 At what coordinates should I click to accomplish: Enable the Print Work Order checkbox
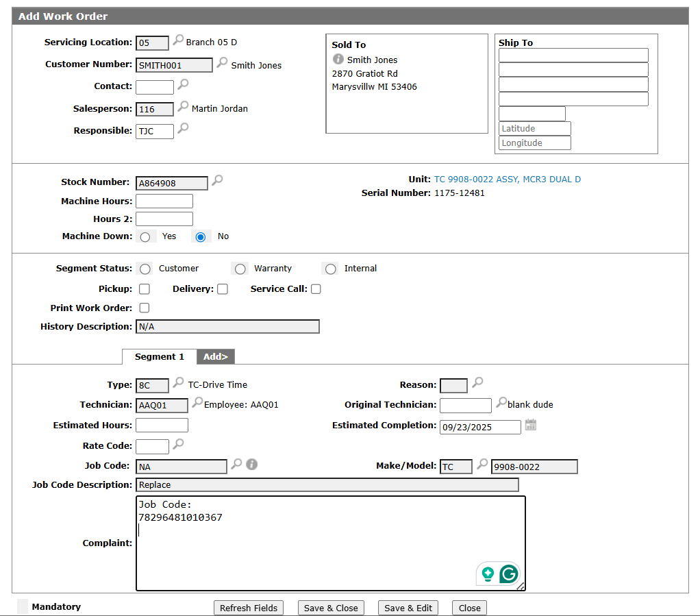pyautogui.click(x=145, y=308)
